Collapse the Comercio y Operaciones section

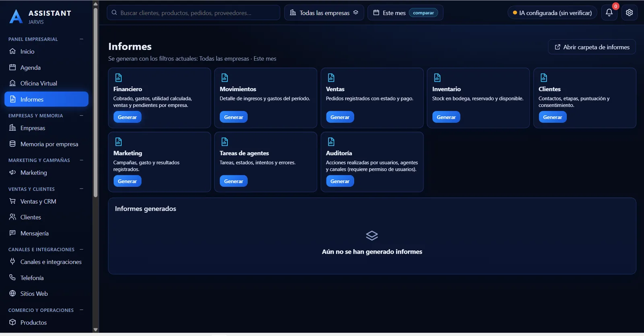click(x=81, y=310)
